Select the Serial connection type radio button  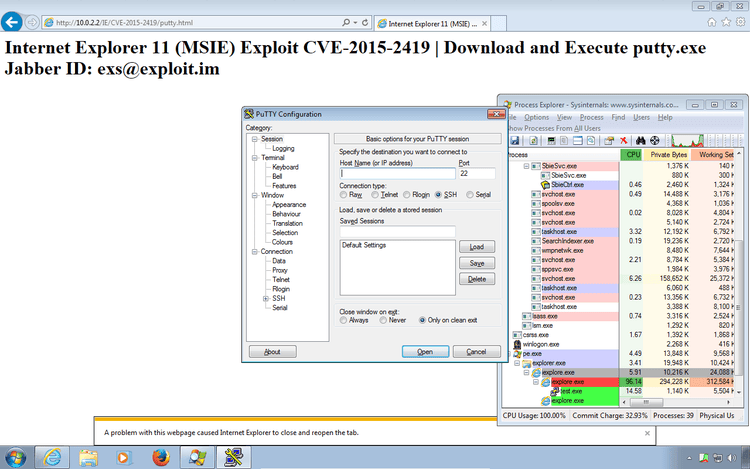470,195
